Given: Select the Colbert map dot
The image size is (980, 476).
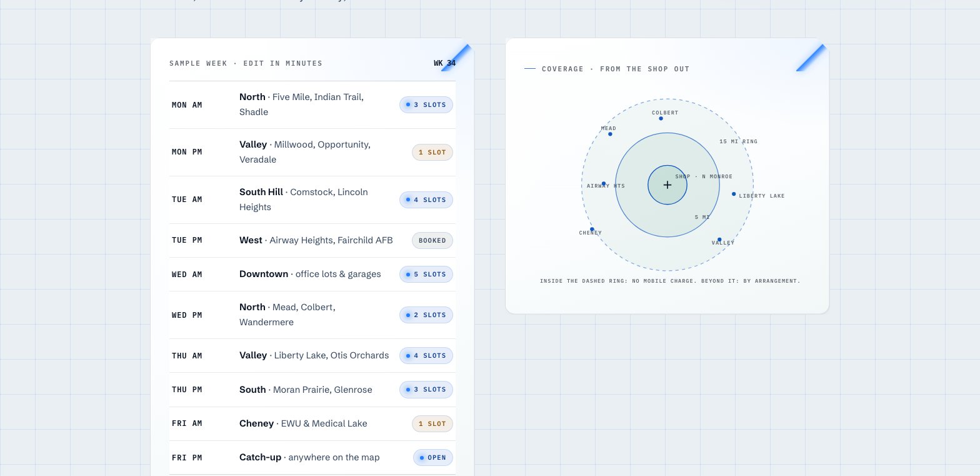Looking at the screenshot, I should [x=661, y=118].
